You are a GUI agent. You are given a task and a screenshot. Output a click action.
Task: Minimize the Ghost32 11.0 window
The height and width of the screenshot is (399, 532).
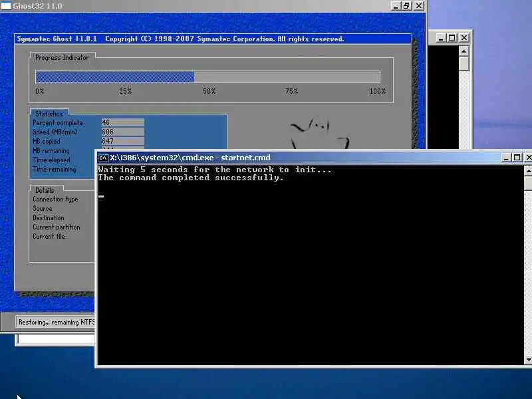pos(395,6)
